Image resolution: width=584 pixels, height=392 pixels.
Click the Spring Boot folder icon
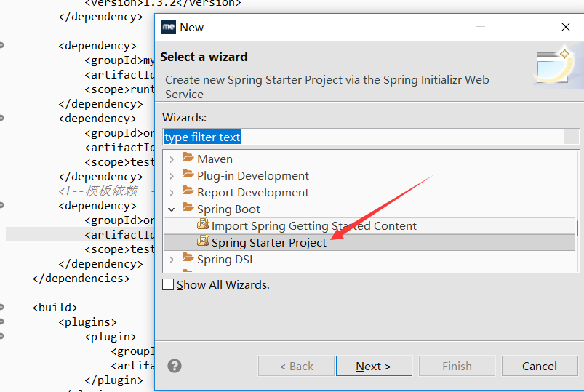188,208
